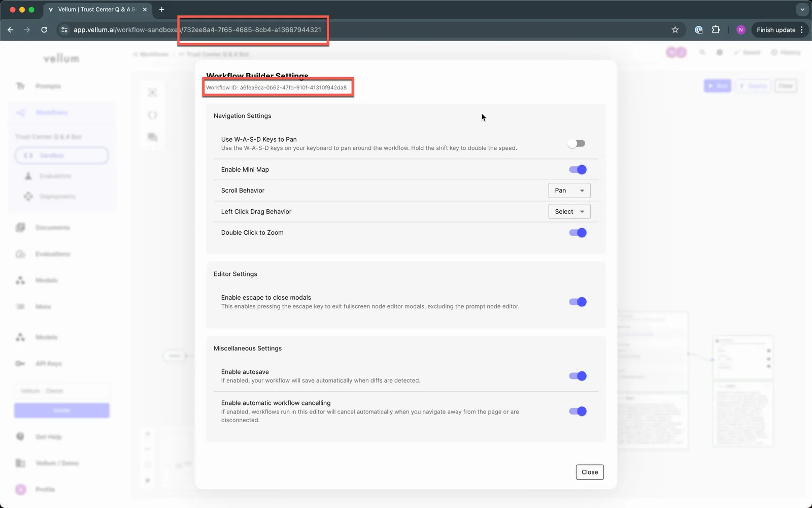Click the address bar URL
This screenshot has height=508, width=812.
pyautogui.click(x=197, y=30)
